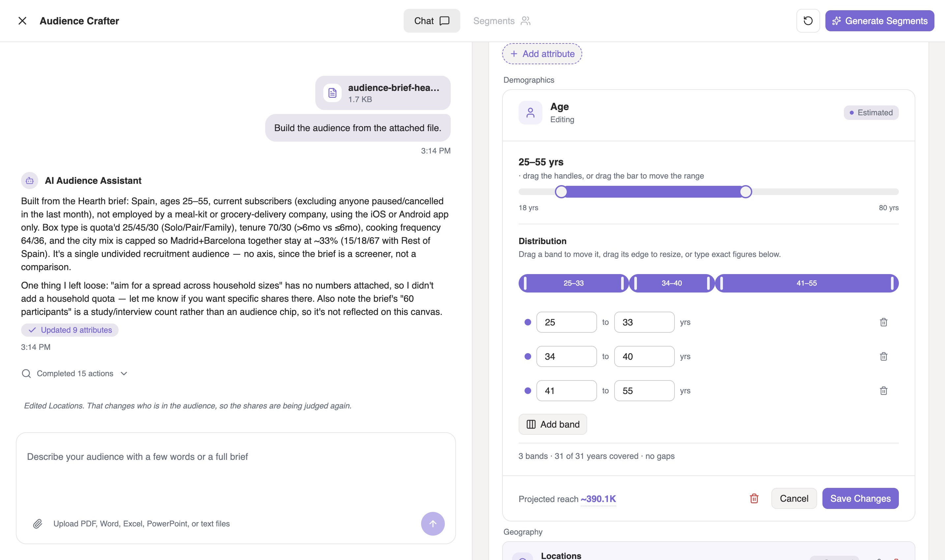Click the right edge handle of 41–55 band
This screenshot has height=560, width=945.
click(892, 283)
